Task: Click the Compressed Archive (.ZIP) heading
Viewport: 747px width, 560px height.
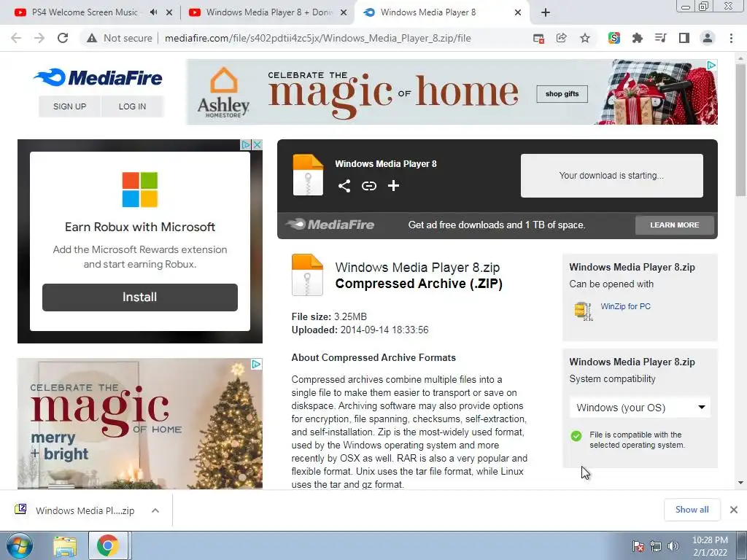Action: point(419,284)
